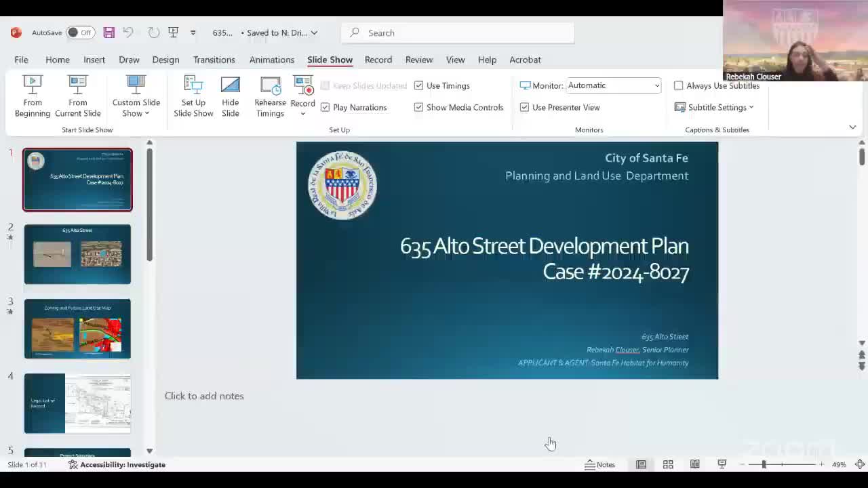Click the Search box
This screenshot has height=488, width=868.
(458, 33)
